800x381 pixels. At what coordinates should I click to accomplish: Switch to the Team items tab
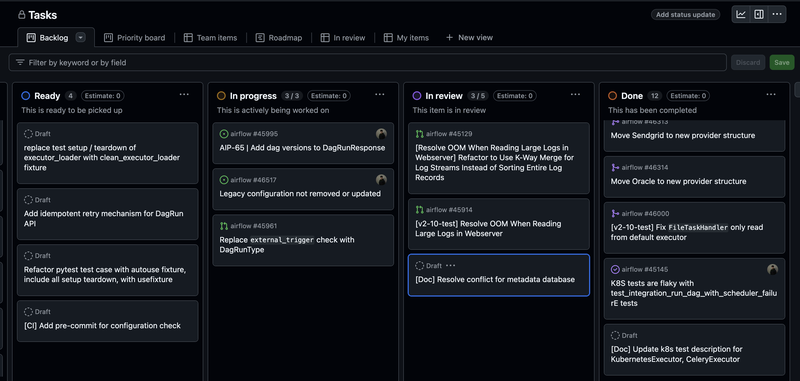point(210,38)
